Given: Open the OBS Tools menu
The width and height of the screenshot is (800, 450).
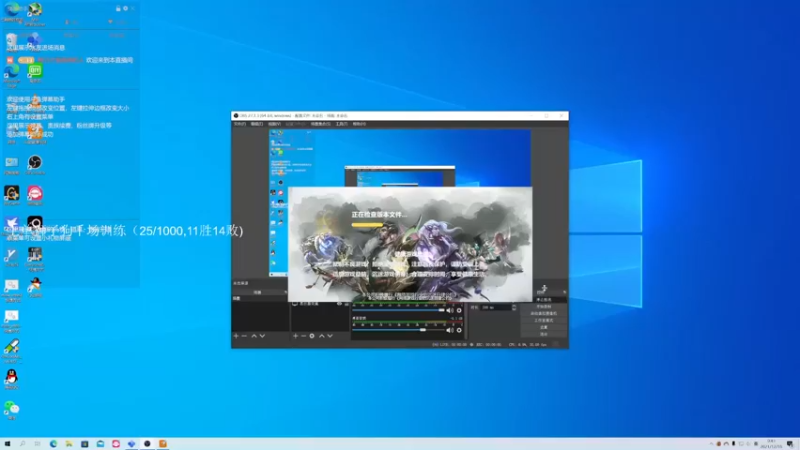Looking at the screenshot, I should click(x=341, y=124).
